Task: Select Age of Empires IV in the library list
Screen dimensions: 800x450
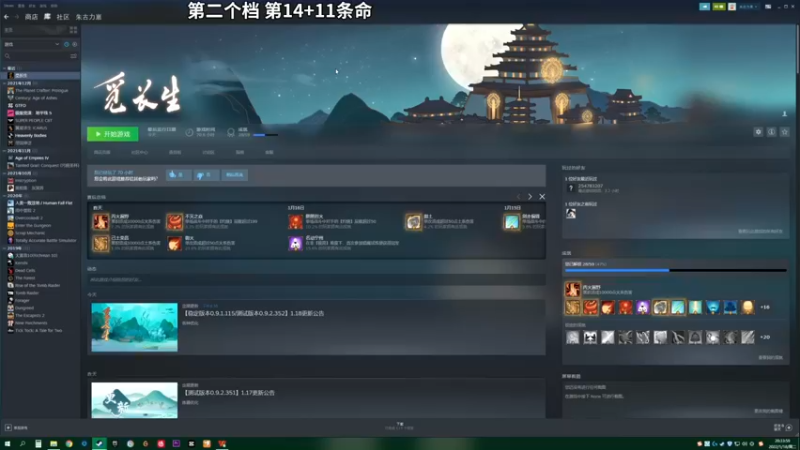Action: [32, 158]
